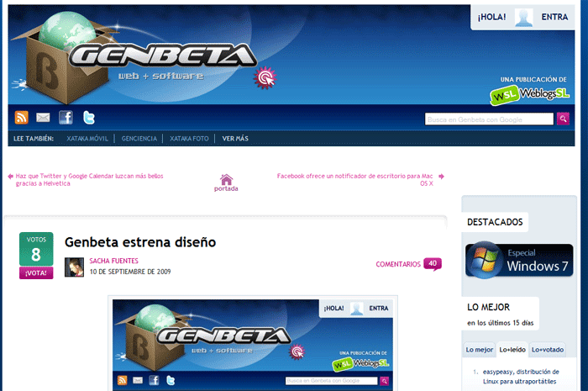Open the RSS feed icon in header
This screenshot has width=588, height=391.
[21, 118]
